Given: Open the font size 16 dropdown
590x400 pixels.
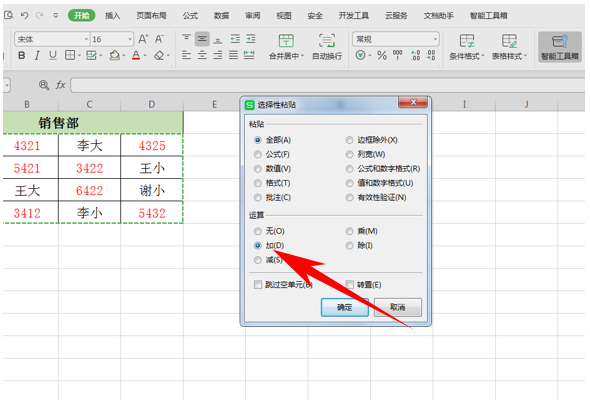Looking at the screenshot, I should [130, 39].
